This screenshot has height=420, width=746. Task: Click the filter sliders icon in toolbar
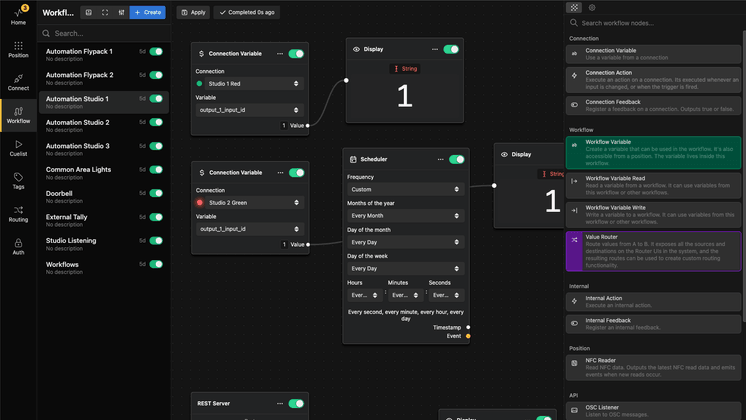[x=121, y=12]
